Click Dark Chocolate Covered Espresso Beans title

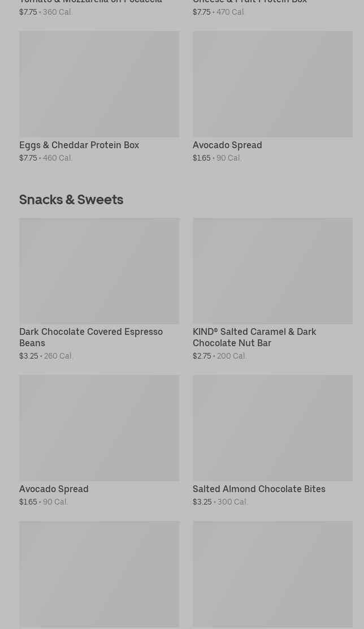(x=90, y=337)
